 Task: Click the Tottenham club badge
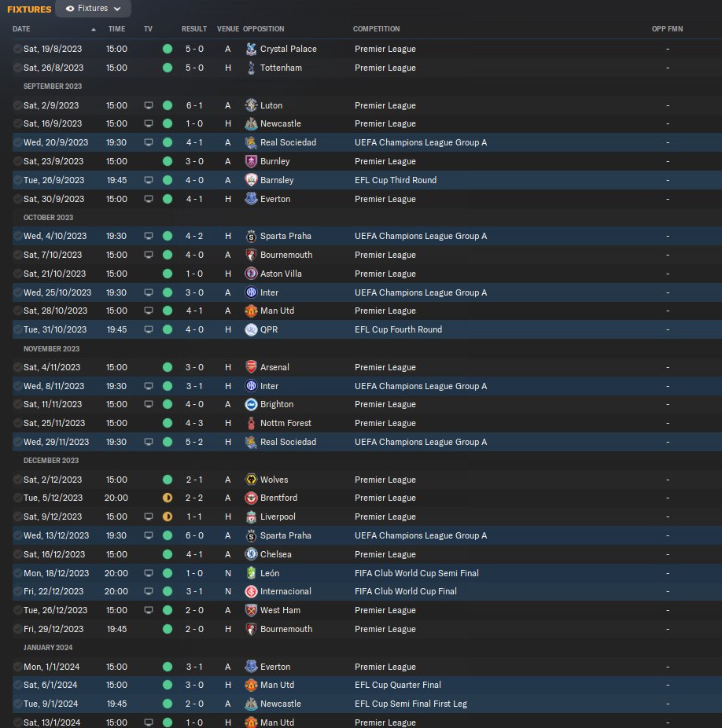251,68
